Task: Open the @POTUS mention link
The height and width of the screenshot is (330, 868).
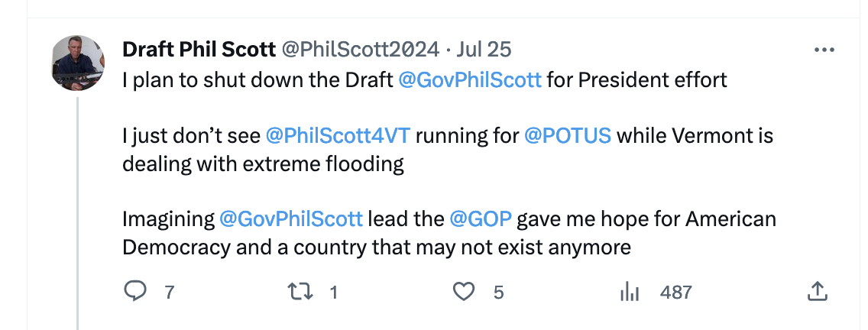Action: tap(568, 136)
